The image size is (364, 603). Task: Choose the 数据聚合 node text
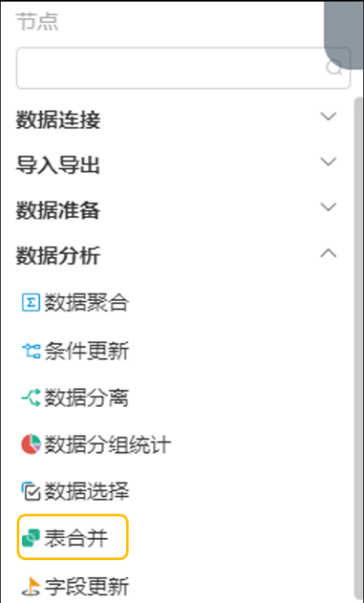[x=87, y=303]
